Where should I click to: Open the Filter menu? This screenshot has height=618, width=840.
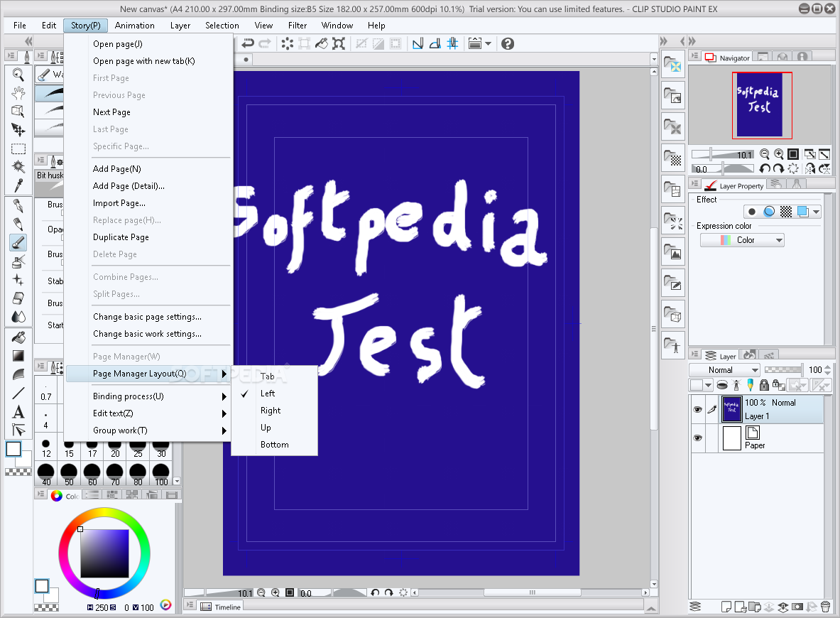(298, 25)
